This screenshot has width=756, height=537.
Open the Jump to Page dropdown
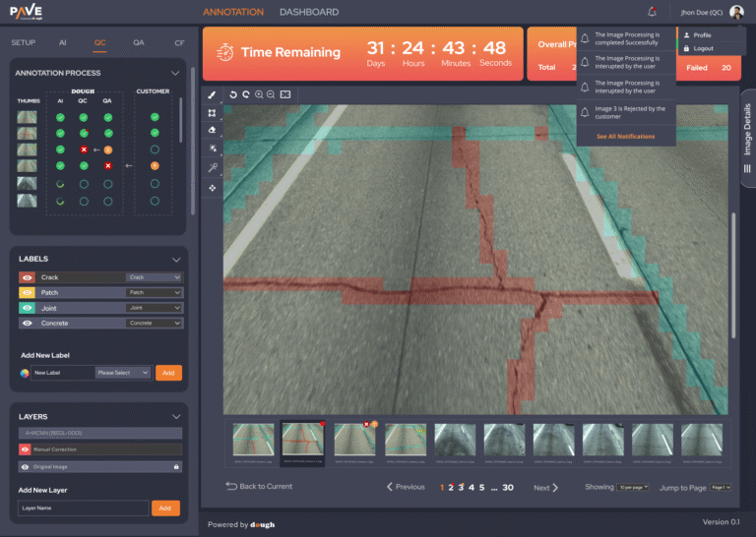coord(719,487)
